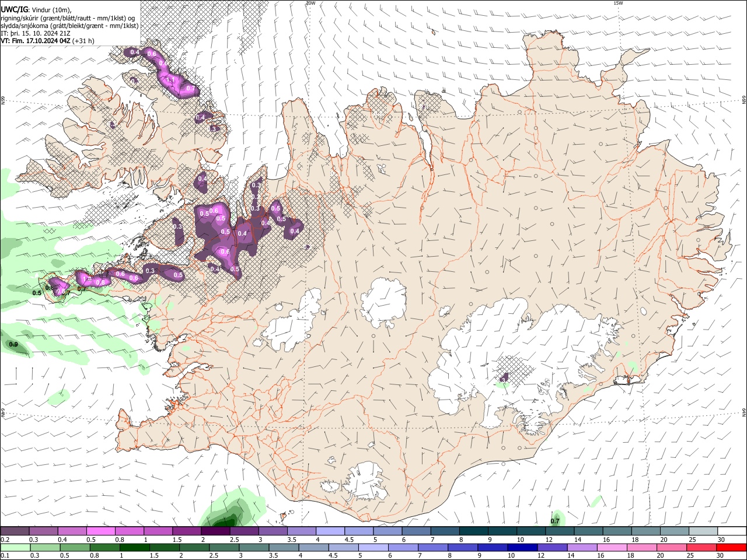Select the bright red swatch starting at 25 in the lower rain legend

[702, 547]
